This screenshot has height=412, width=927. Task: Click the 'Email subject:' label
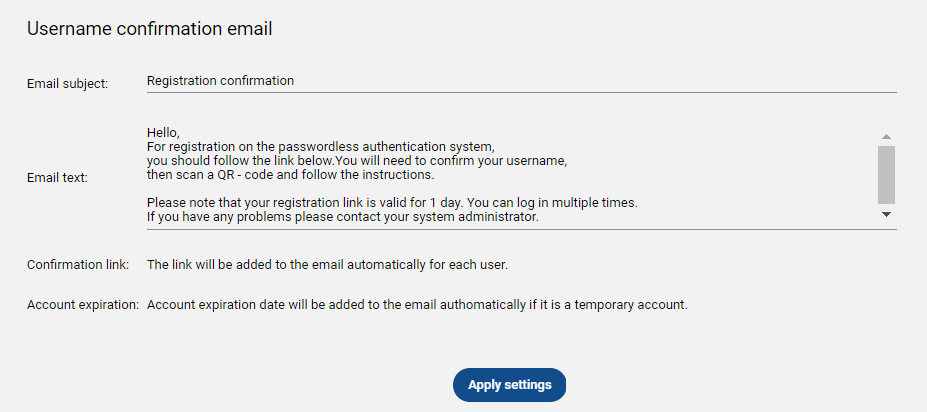(67, 83)
